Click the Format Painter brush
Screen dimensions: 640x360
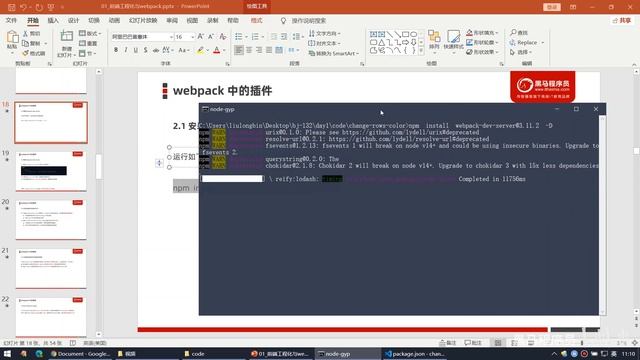tap(33, 53)
